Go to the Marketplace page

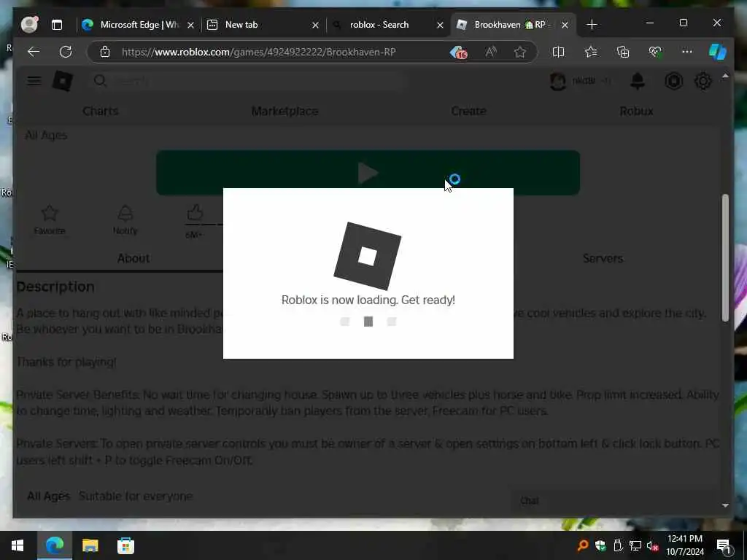coord(285,111)
